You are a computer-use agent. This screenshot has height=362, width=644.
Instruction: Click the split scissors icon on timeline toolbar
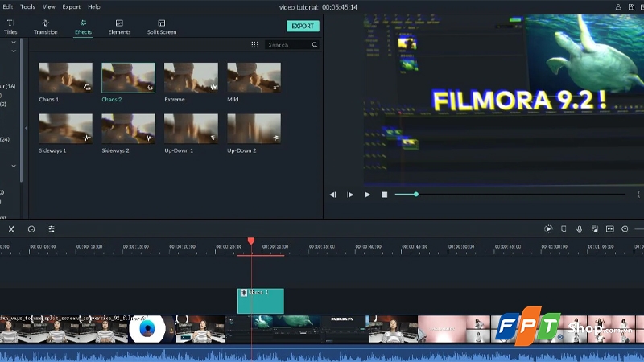point(11,229)
